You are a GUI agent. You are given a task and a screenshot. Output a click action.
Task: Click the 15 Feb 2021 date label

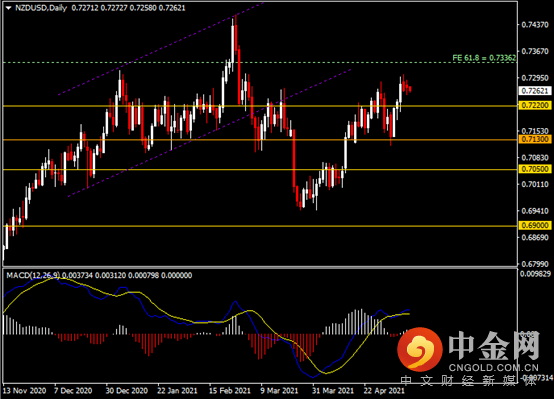pos(230,391)
